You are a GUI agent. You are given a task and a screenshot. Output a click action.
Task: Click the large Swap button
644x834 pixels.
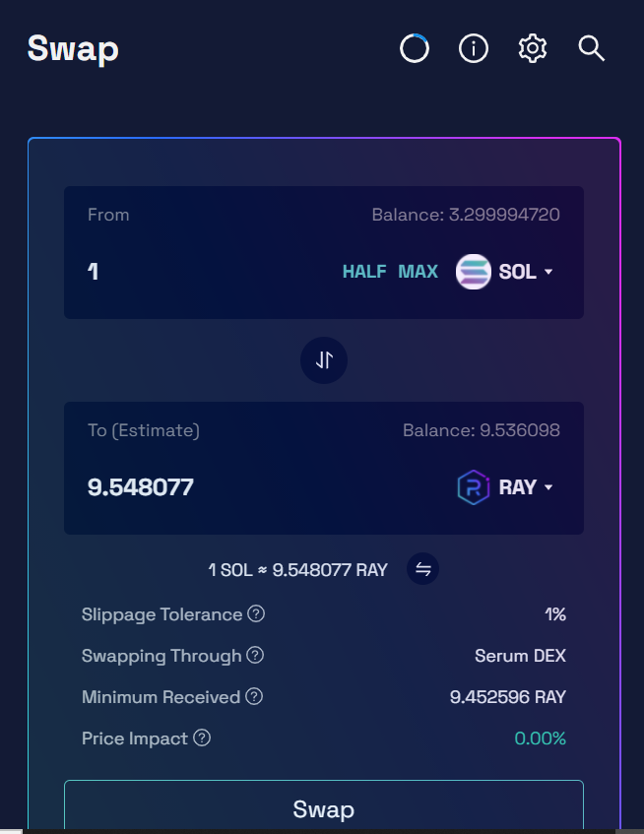click(x=324, y=805)
